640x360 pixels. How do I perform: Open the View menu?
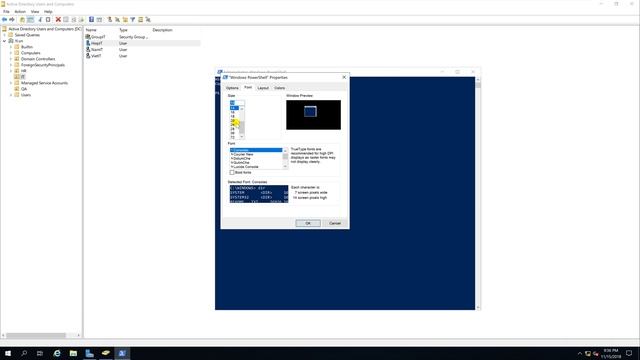(x=35, y=11)
